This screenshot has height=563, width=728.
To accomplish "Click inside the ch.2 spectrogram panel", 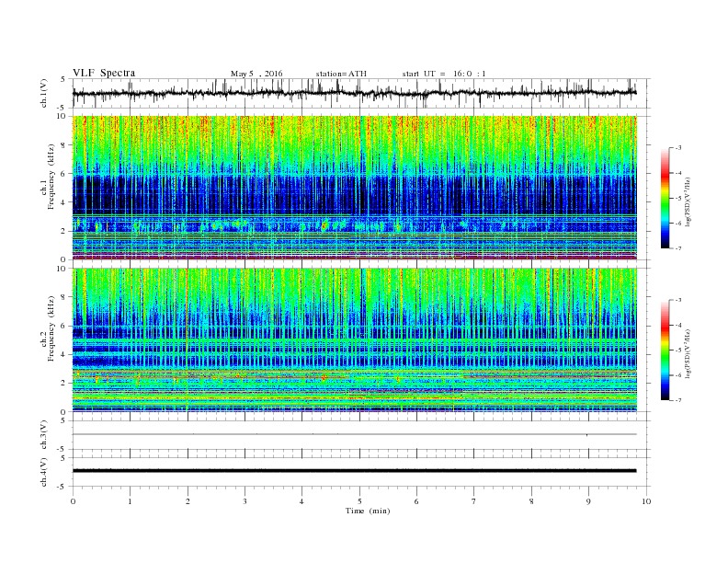I will coord(355,339).
